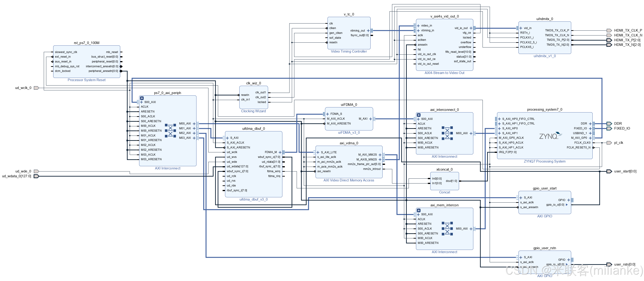Expand the vid_io_out pin on v_axi4s_vid_out_0

pyautogui.click(x=471, y=28)
